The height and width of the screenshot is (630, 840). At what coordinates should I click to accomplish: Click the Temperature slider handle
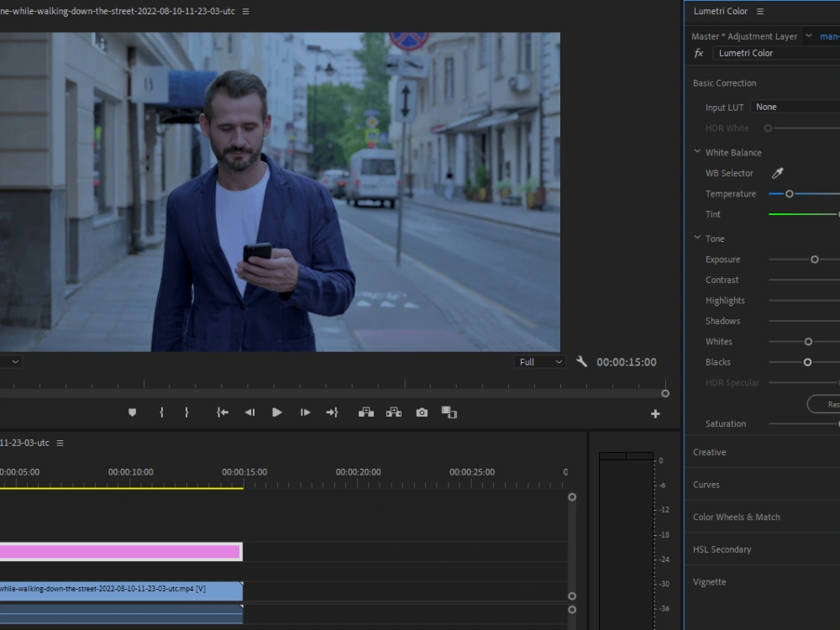(x=789, y=194)
